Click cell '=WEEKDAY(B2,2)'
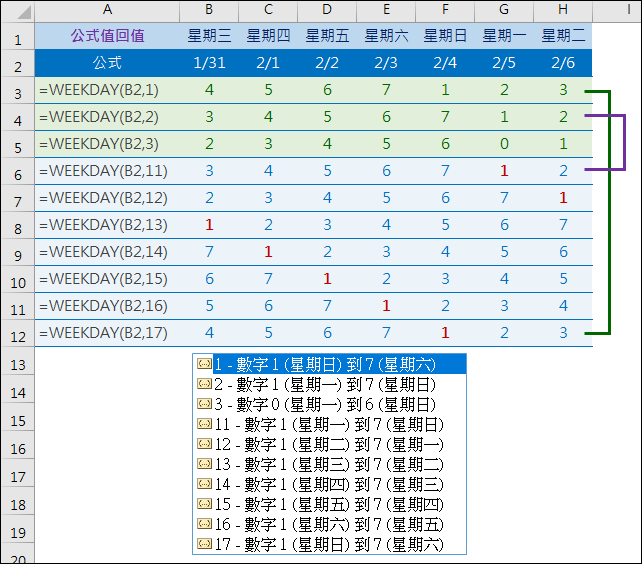Screen dimensions: 642x564 pyautogui.click(x=107, y=117)
